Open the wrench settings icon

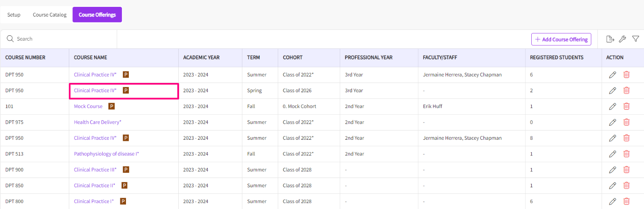pyautogui.click(x=622, y=39)
